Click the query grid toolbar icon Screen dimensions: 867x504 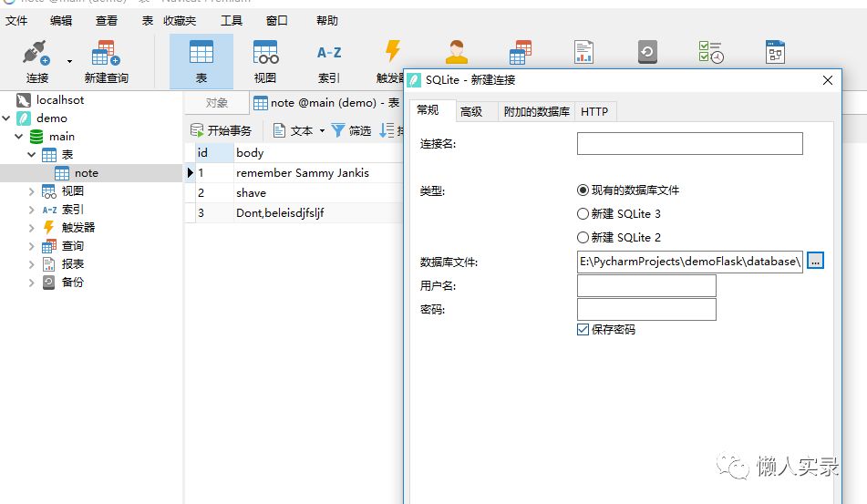(521, 52)
